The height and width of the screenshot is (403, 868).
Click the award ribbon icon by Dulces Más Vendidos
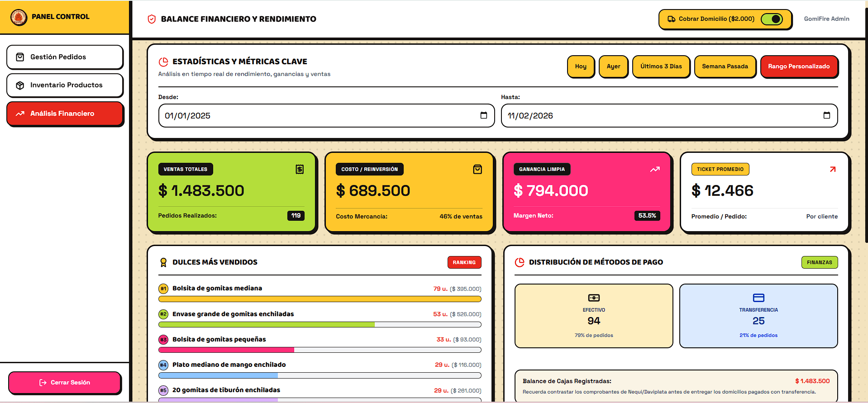(163, 262)
